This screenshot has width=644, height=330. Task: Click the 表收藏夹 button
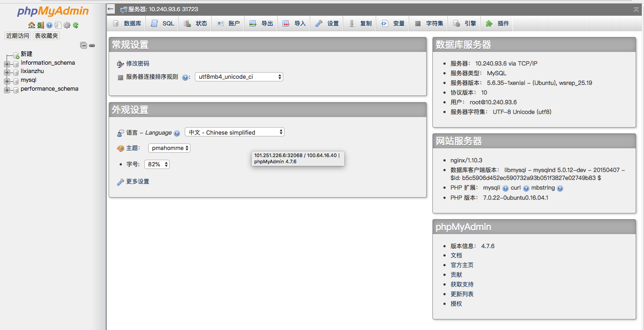coord(47,36)
